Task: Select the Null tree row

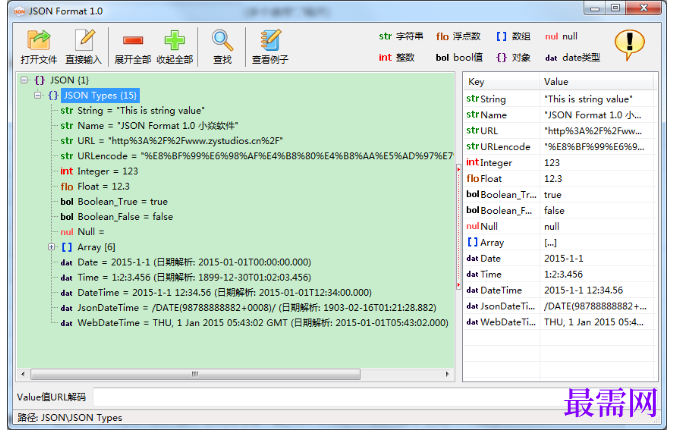Action: [x=82, y=232]
